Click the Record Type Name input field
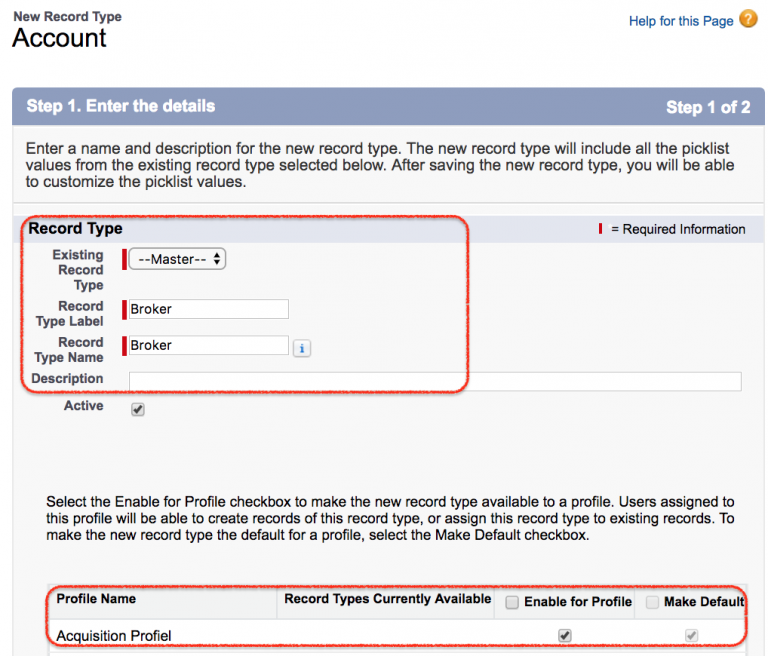768x656 pixels. pyautogui.click(x=208, y=345)
